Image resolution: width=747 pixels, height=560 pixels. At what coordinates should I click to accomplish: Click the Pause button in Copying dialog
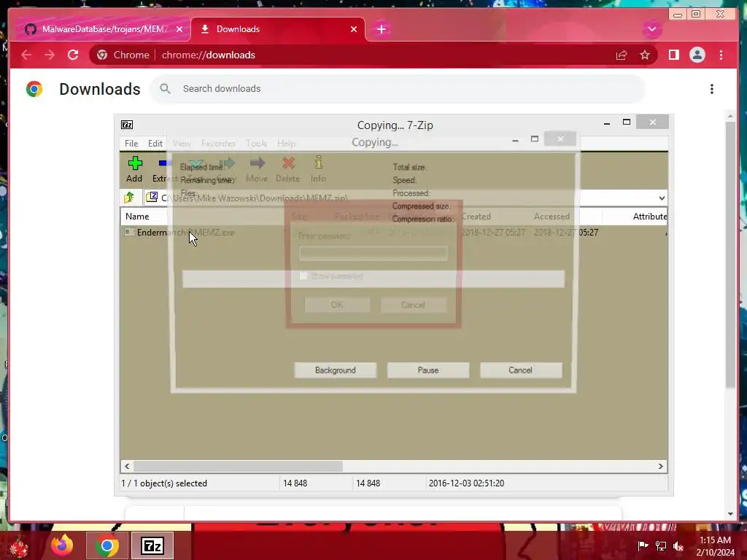coord(428,370)
